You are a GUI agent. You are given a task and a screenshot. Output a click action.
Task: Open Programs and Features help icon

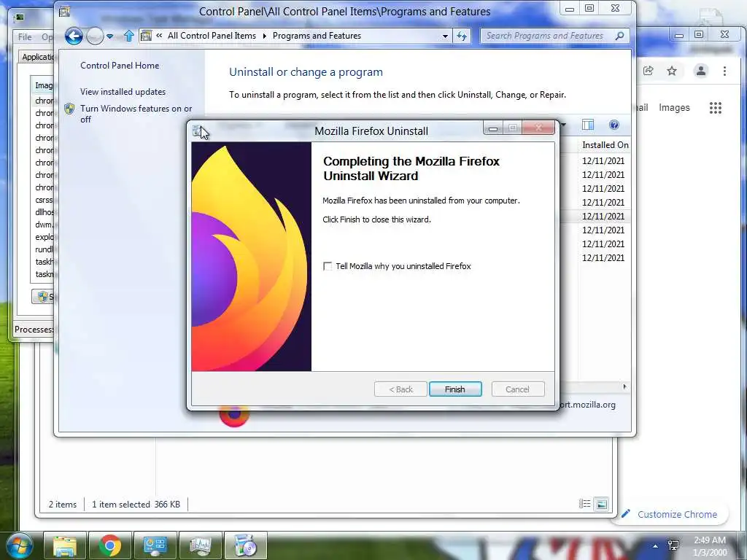tap(614, 125)
